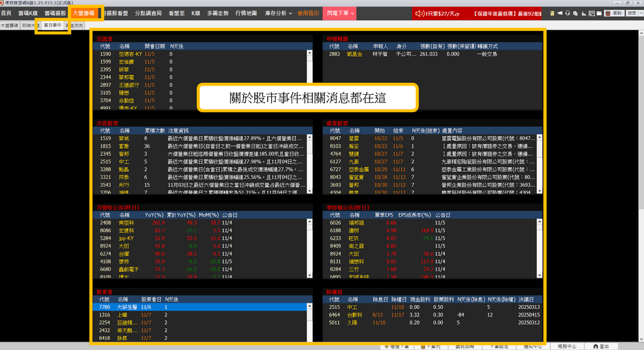Open the yellow notebook icon in top toolbar
Viewport: 644px width, 350px height.
pos(552,13)
